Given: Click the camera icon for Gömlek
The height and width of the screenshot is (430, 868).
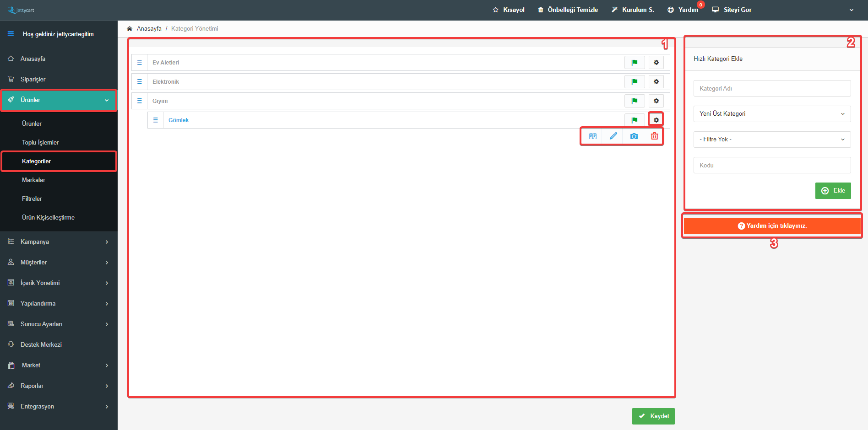Looking at the screenshot, I should (x=634, y=136).
